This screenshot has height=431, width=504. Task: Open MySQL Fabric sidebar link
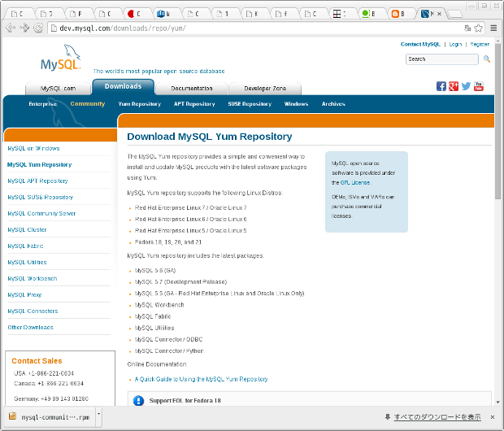[25, 246]
